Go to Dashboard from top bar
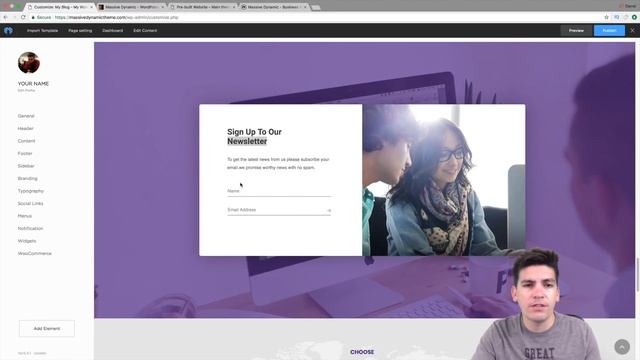The width and height of the screenshot is (640, 360). (113, 31)
